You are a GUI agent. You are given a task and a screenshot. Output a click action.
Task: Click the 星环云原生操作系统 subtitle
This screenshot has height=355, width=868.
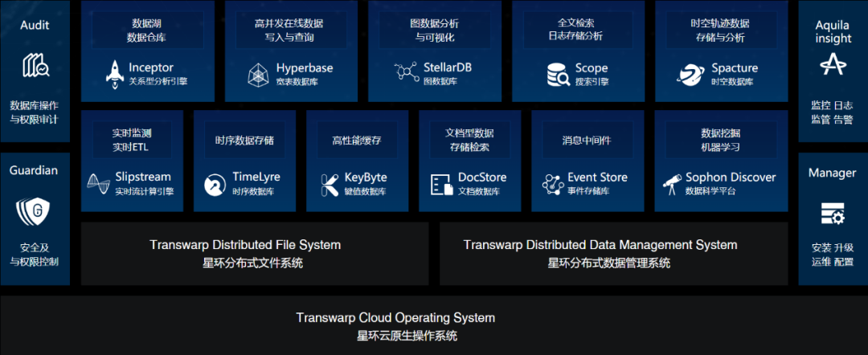point(407,337)
